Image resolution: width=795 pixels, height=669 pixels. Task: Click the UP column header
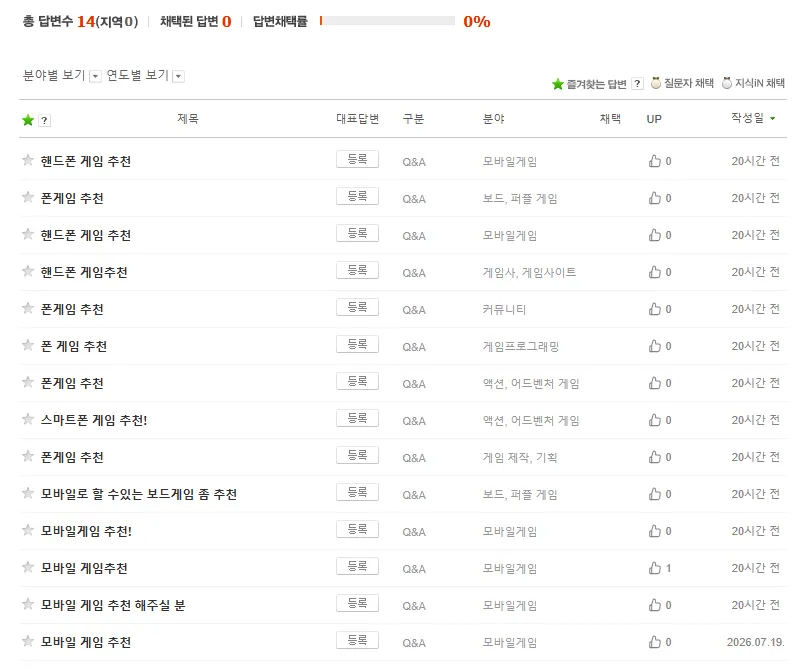654,119
